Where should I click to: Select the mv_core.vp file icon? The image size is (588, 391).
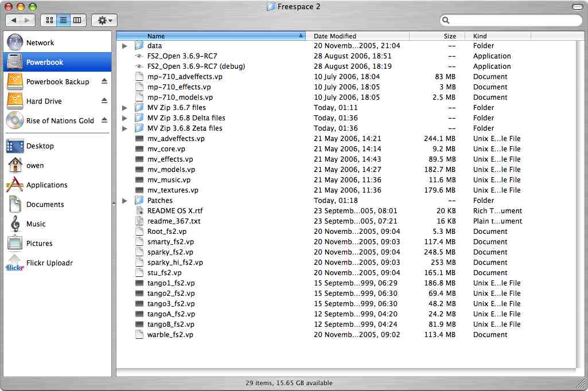139,149
